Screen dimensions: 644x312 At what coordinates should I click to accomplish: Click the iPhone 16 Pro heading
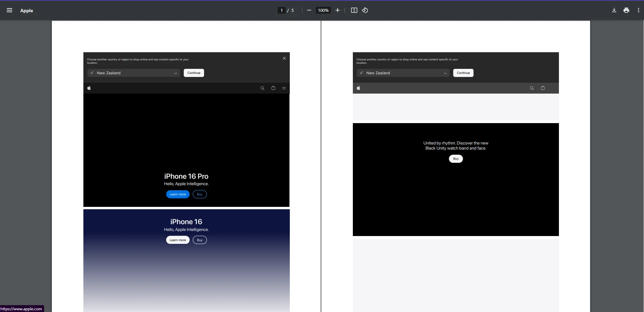click(186, 176)
